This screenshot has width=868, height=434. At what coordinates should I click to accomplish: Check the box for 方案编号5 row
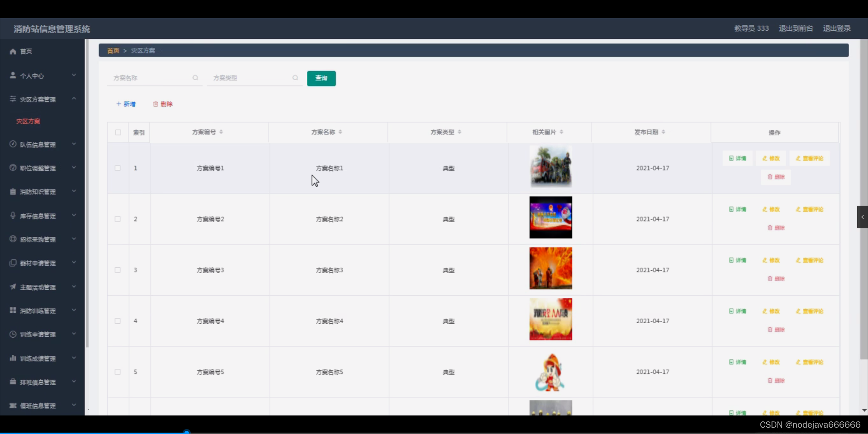118,372
